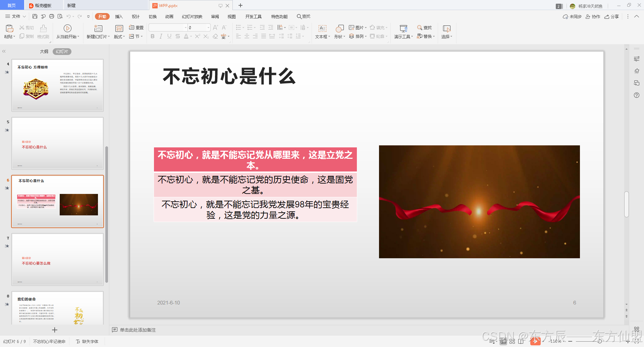Image resolution: width=644 pixels, height=347 pixels.
Task: Toggle Italic formatting
Action: click(161, 36)
